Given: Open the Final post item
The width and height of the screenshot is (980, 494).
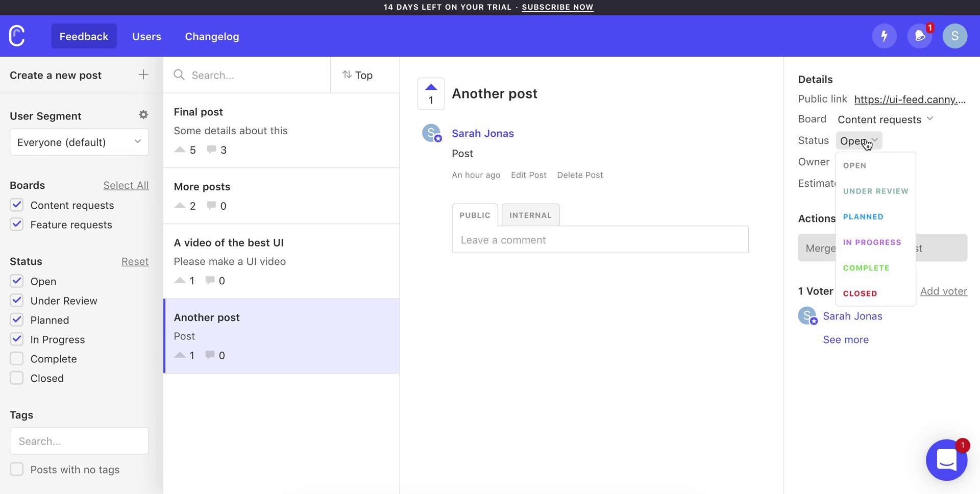Looking at the screenshot, I should click(x=281, y=131).
